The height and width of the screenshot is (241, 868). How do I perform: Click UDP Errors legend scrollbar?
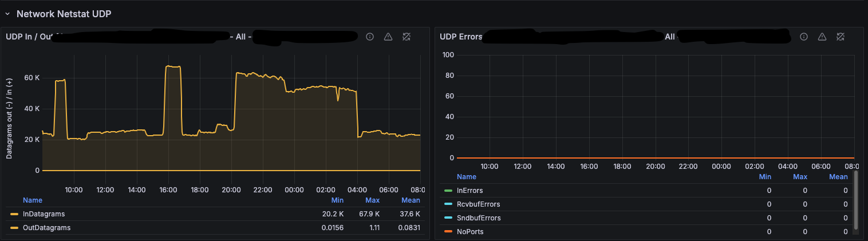click(x=856, y=200)
